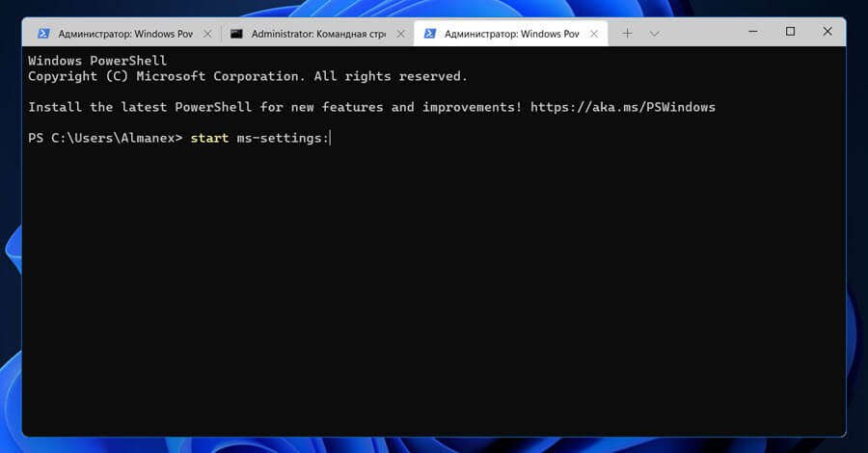Screen dimensions: 868x453
Task: Click the 'Windows PowerShell' header line
Action: 97,61
